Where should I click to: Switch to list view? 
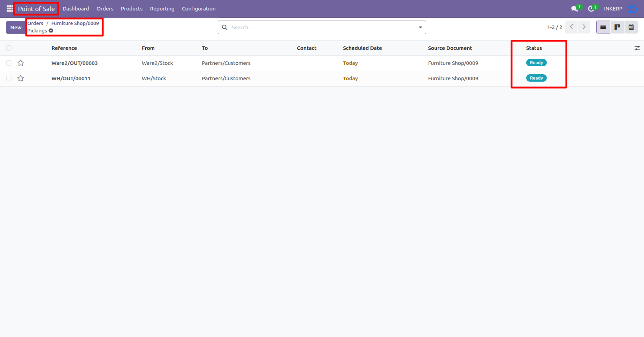click(x=603, y=27)
